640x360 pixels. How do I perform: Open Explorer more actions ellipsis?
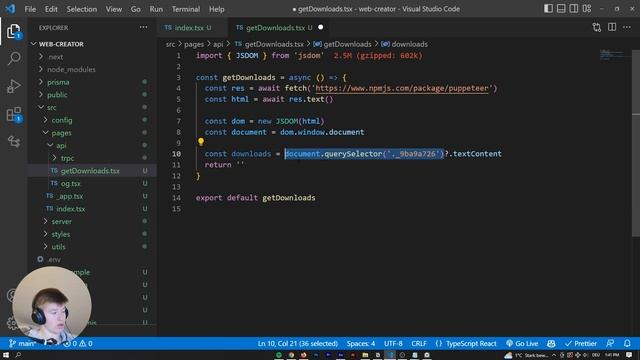coord(143,27)
